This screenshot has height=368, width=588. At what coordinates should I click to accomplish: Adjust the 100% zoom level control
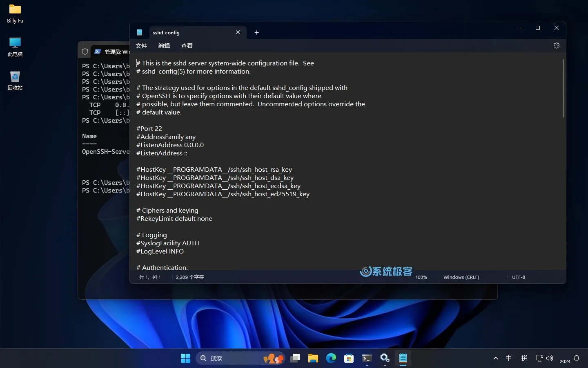pos(421,277)
